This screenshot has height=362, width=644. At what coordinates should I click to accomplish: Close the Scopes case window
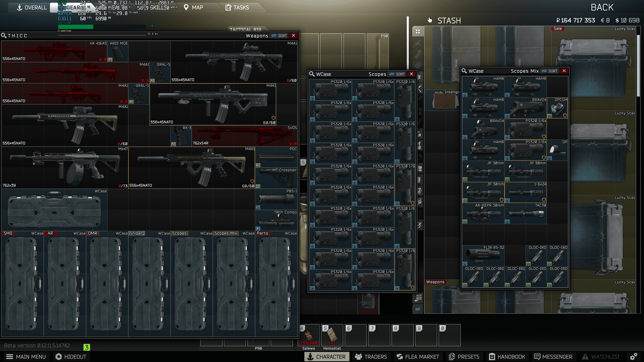click(412, 74)
